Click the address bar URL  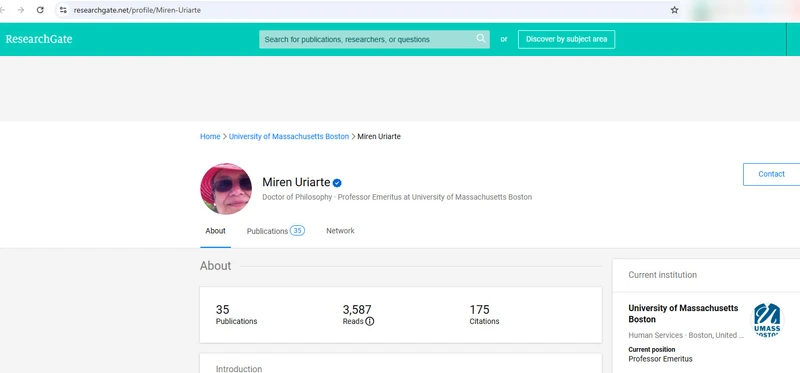137,10
